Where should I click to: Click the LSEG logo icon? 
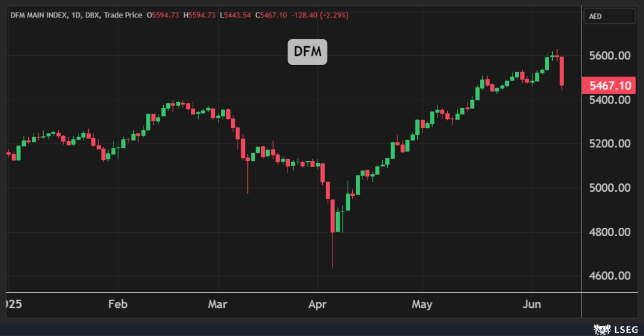(x=602, y=329)
